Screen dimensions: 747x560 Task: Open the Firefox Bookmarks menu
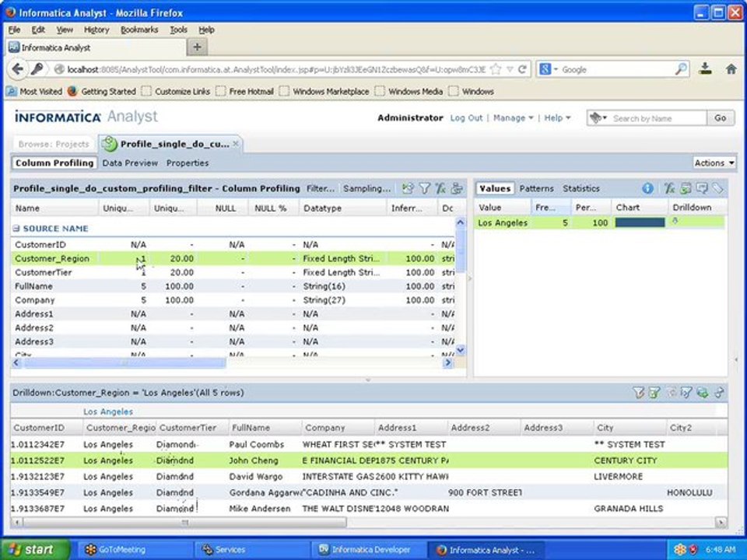pos(139,30)
